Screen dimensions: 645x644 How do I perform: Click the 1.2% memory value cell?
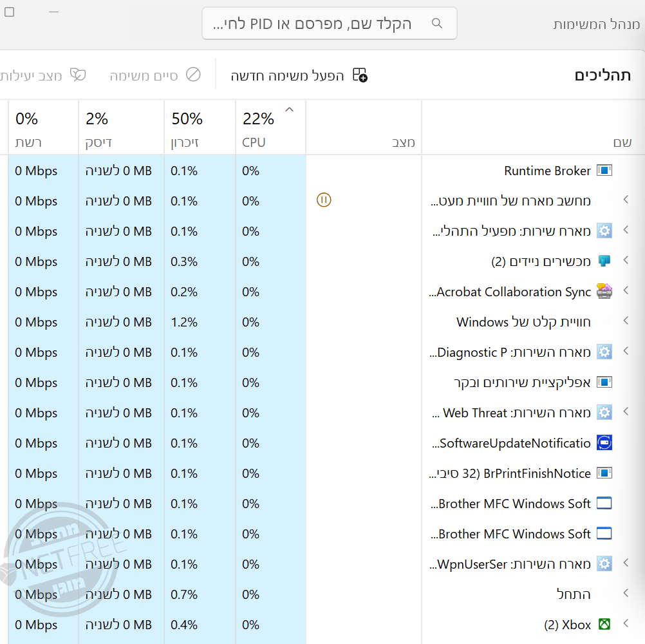[184, 322]
